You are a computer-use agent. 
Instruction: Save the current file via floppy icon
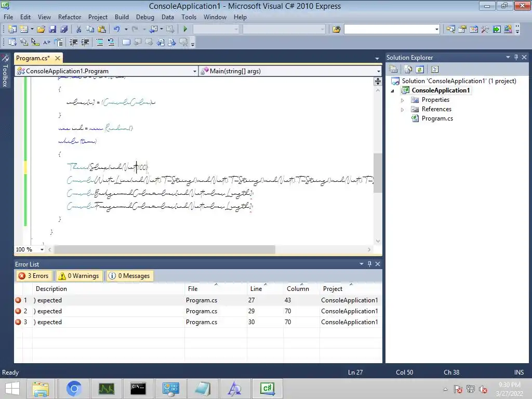click(52, 29)
